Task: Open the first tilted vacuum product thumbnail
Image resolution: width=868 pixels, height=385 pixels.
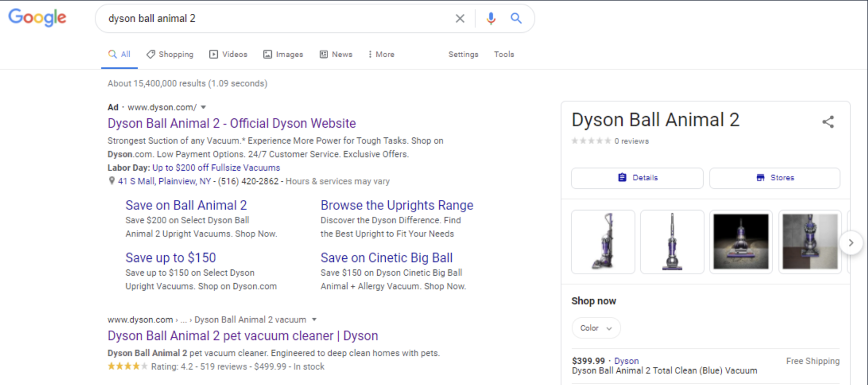Action: (603, 242)
